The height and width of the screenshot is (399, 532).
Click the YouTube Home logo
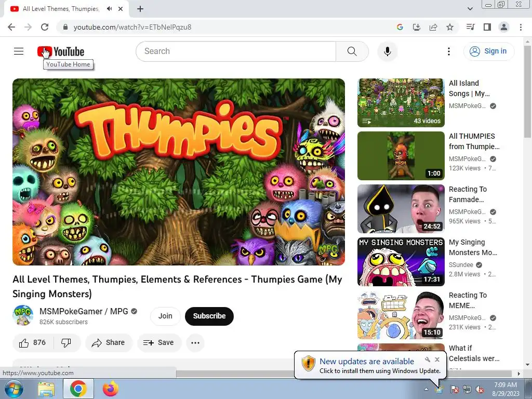click(x=61, y=51)
